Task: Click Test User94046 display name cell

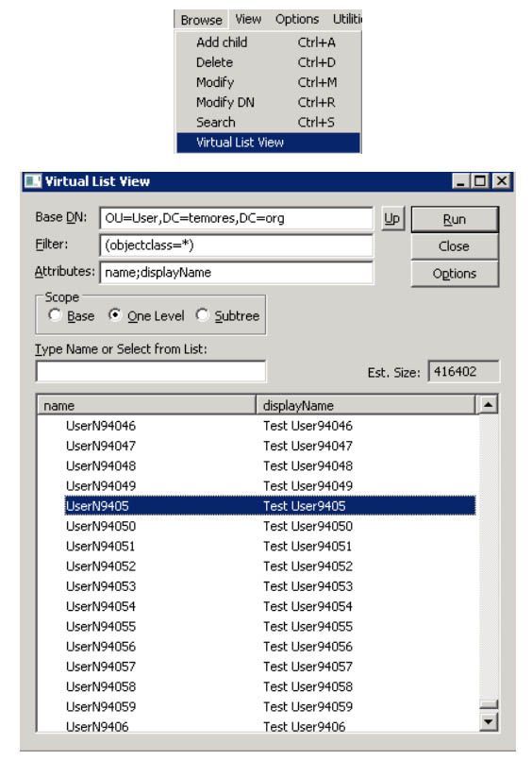Action: point(308,426)
